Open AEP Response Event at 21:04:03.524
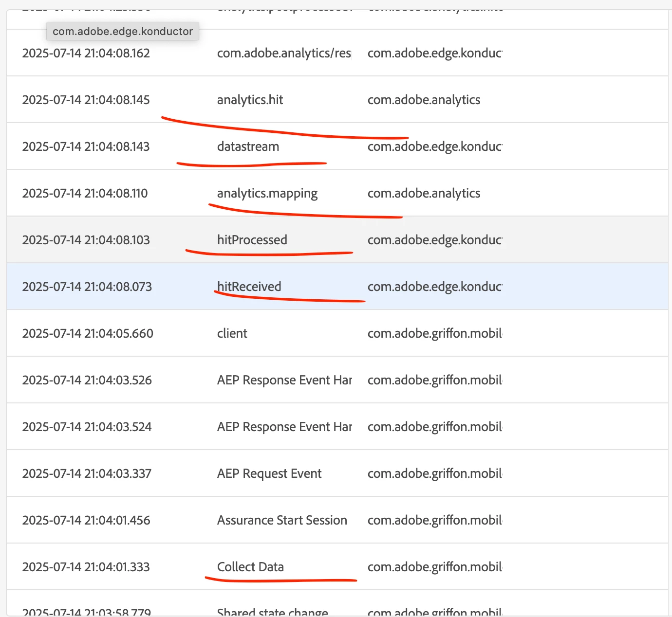The width and height of the screenshot is (672, 617). click(284, 427)
